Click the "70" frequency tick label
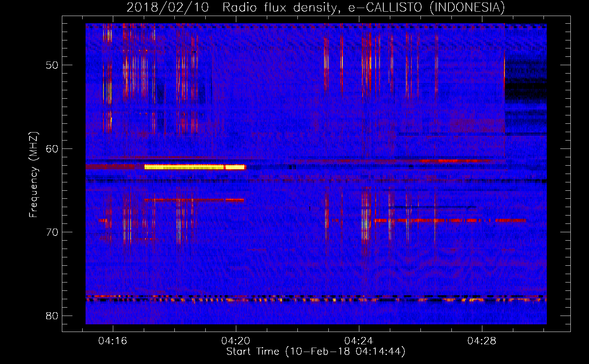The height and width of the screenshot is (364, 589). [52, 232]
